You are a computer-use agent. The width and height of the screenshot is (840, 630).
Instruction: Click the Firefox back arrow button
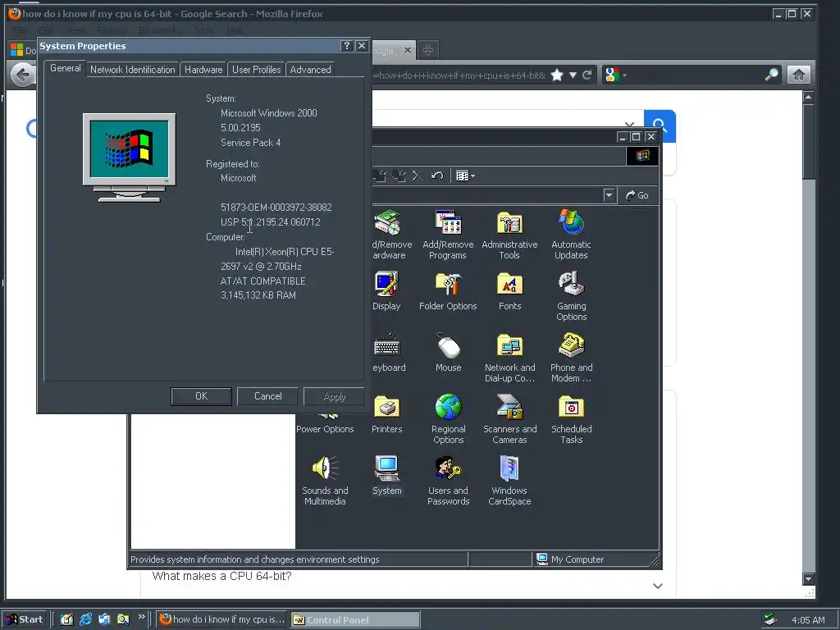coord(22,75)
